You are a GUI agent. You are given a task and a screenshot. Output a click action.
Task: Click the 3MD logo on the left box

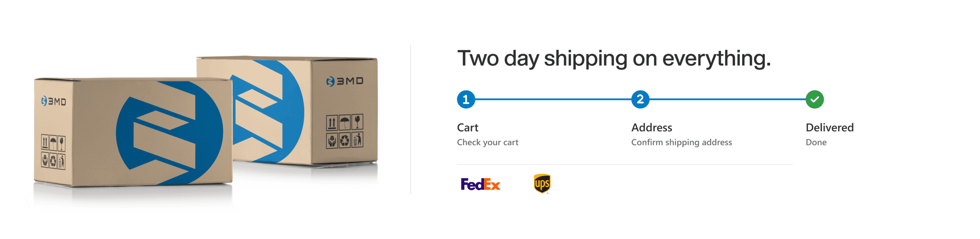pos(54,101)
